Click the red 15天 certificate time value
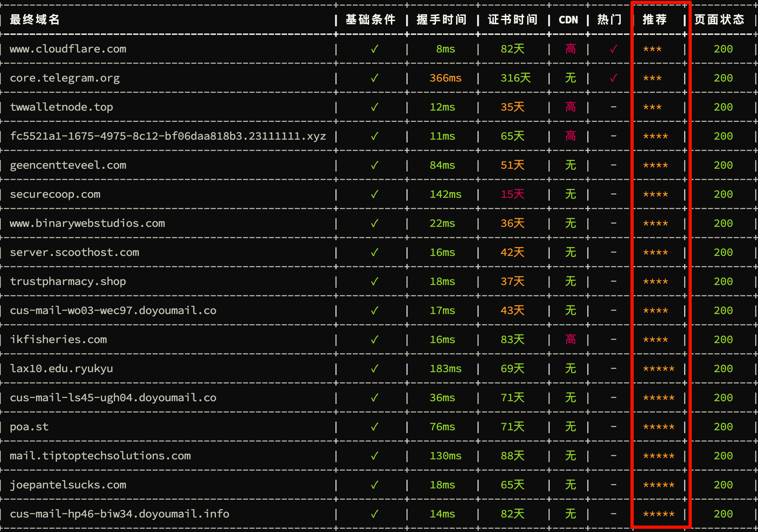This screenshot has height=532, width=758. tap(512, 195)
